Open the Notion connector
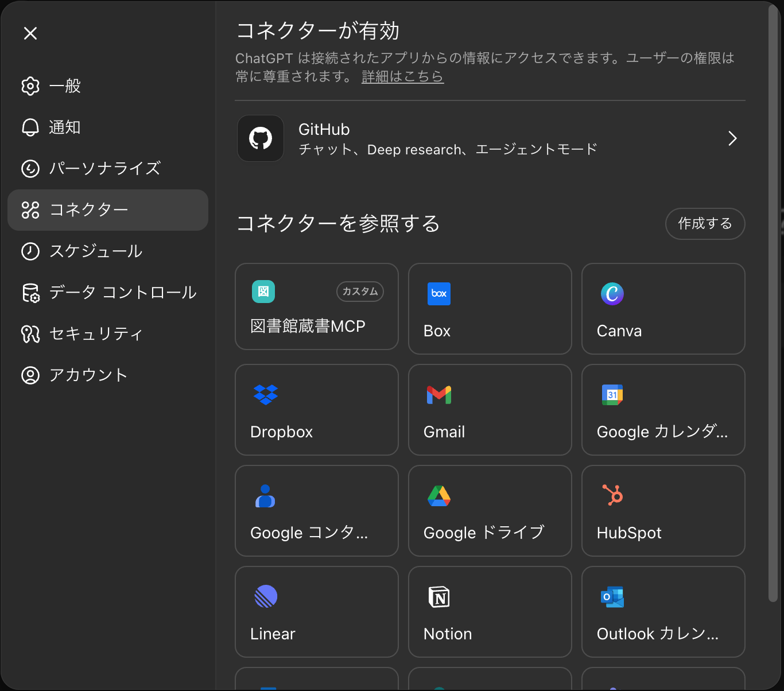Image resolution: width=784 pixels, height=691 pixels. (x=490, y=611)
